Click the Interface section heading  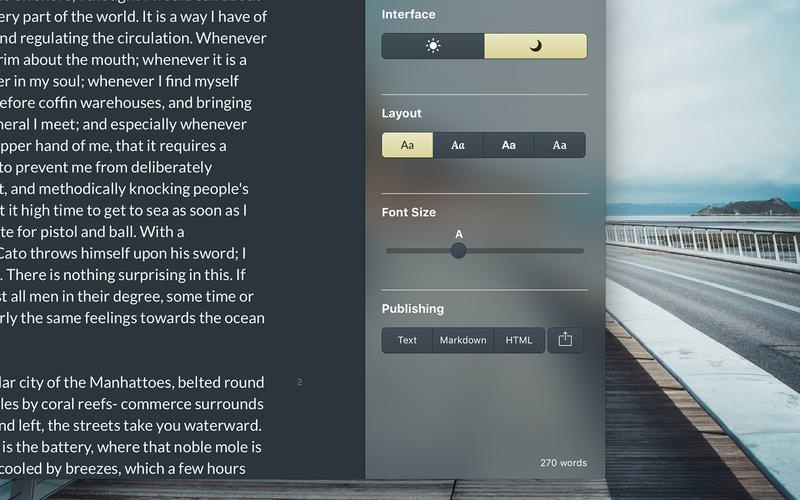pyautogui.click(x=408, y=14)
